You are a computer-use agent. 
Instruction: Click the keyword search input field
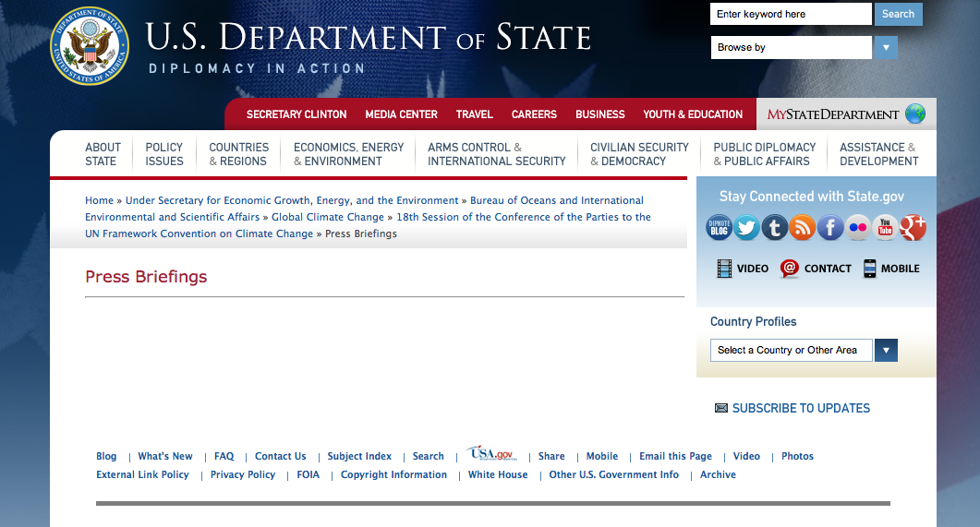[790, 14]
